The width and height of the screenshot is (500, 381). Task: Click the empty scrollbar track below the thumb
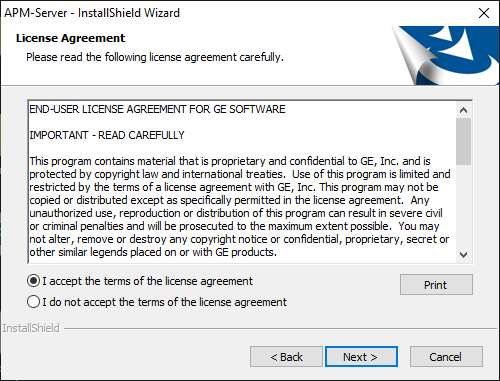click(x=463, y=206)
